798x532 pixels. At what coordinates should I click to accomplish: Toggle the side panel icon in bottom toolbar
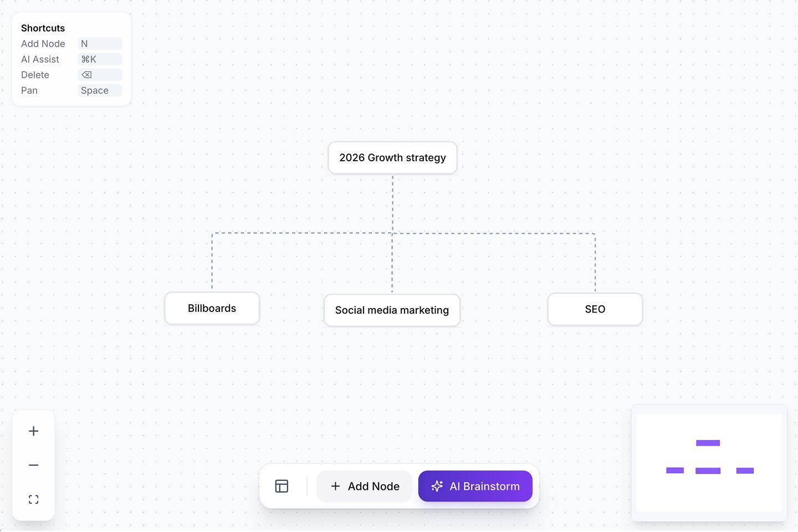tap(282, 486)
